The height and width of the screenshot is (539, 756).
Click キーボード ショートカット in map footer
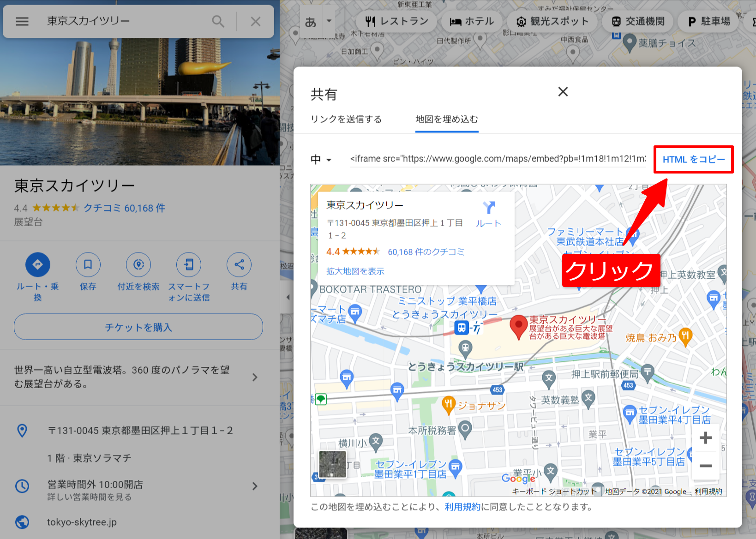[554, 491]
